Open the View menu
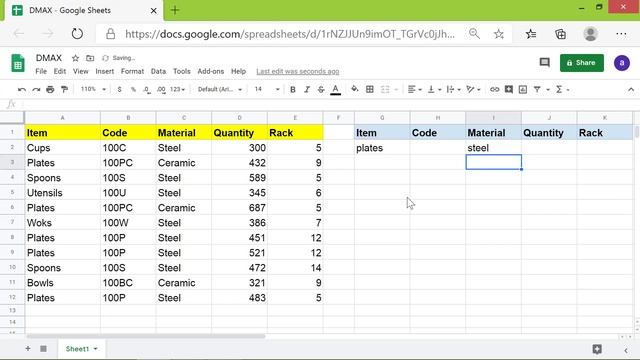 [80, 71]
